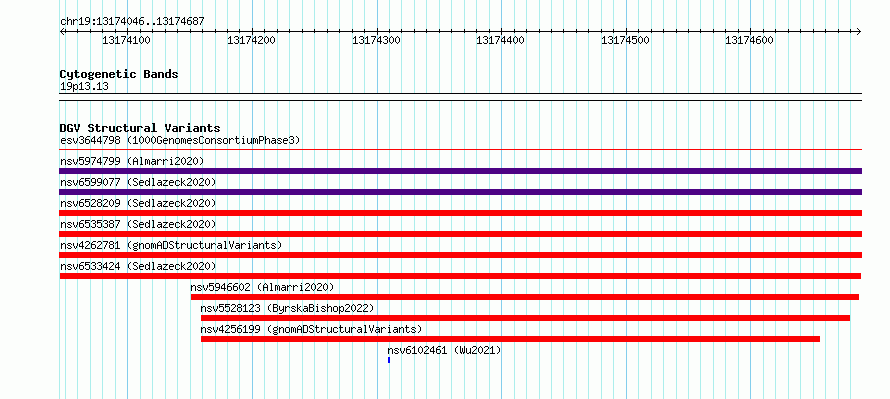Click the red nsv6528209 variant bar
The image size is (890, 399).
coord(460,213)
